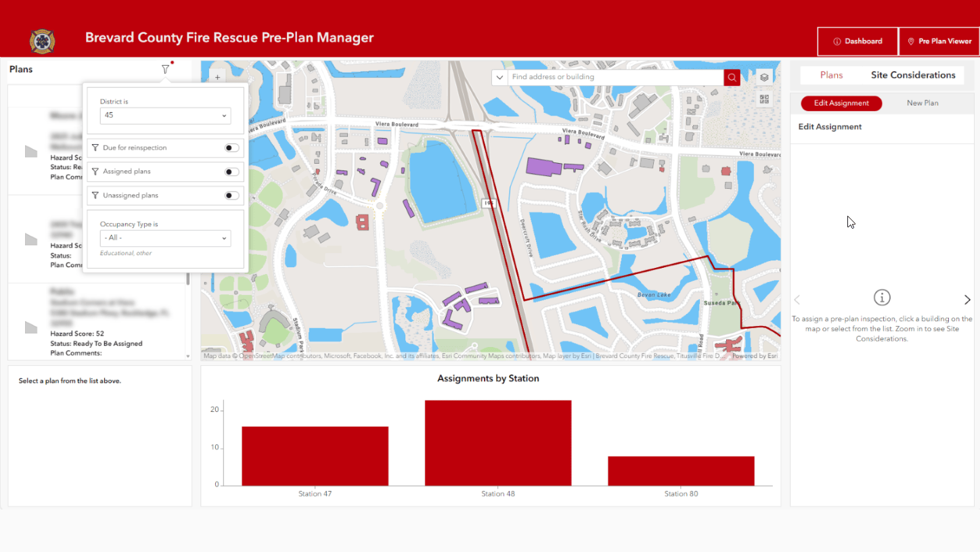Viewport: 980px width, 552px height.
Task: Click the Station 48 bar in the chart
Action: tap(498, 442)
